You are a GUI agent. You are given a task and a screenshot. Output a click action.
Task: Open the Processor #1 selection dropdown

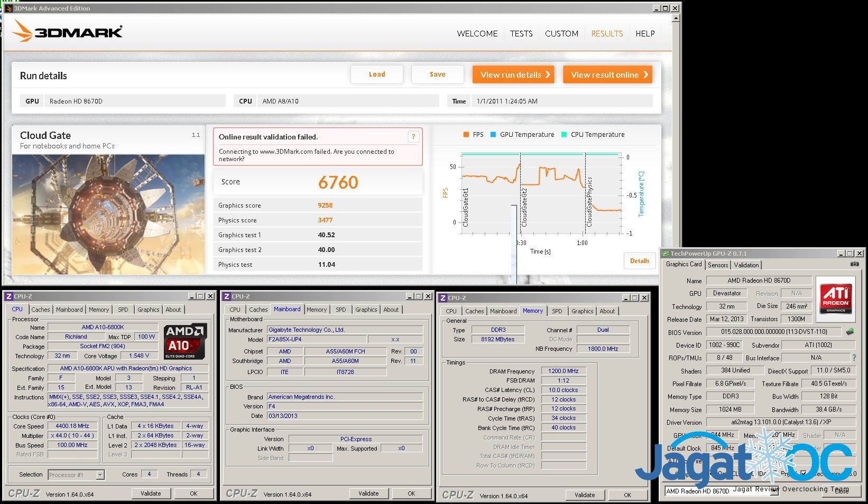coord(100,475)
